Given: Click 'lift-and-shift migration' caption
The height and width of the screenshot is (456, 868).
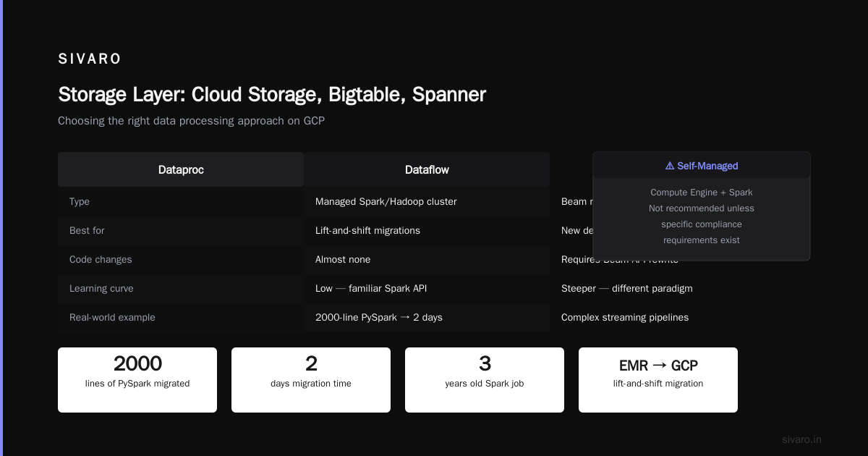Looking at the screenshot, I should 658,384.
